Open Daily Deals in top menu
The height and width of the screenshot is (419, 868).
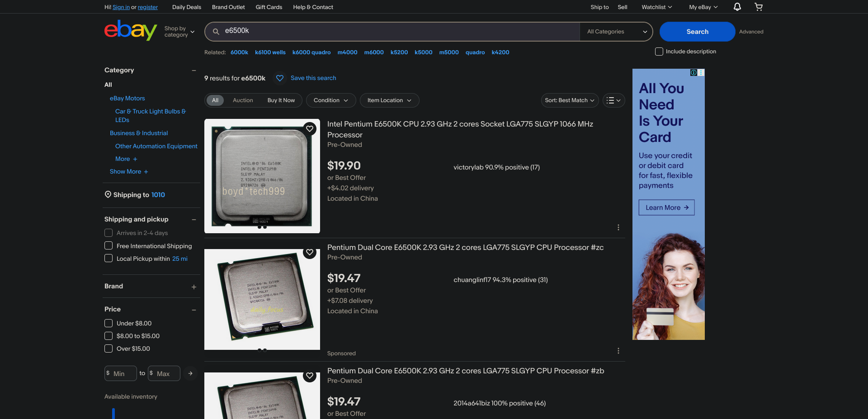(187, 7)
